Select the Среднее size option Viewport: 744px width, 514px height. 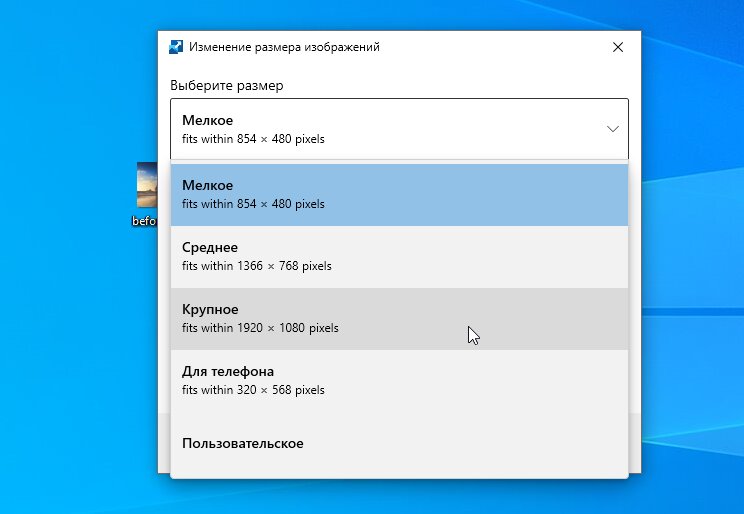pos(399,257)
